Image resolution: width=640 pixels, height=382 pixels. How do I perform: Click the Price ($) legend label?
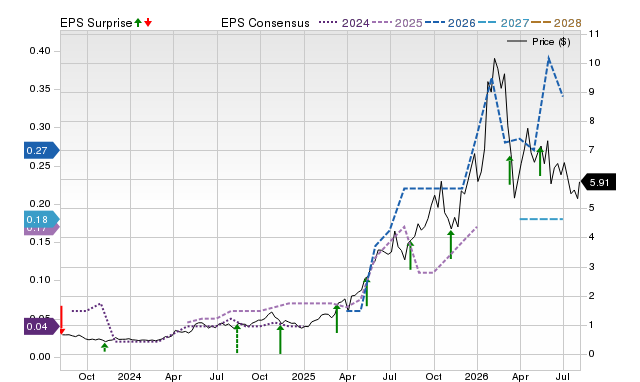pyautogui.click(x=551, y=42)
